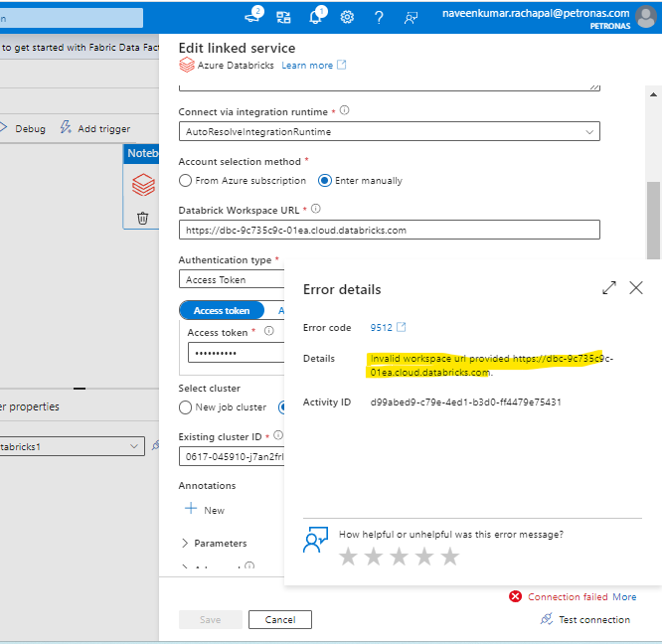Show Access token info icon

(x=269, y=331)
